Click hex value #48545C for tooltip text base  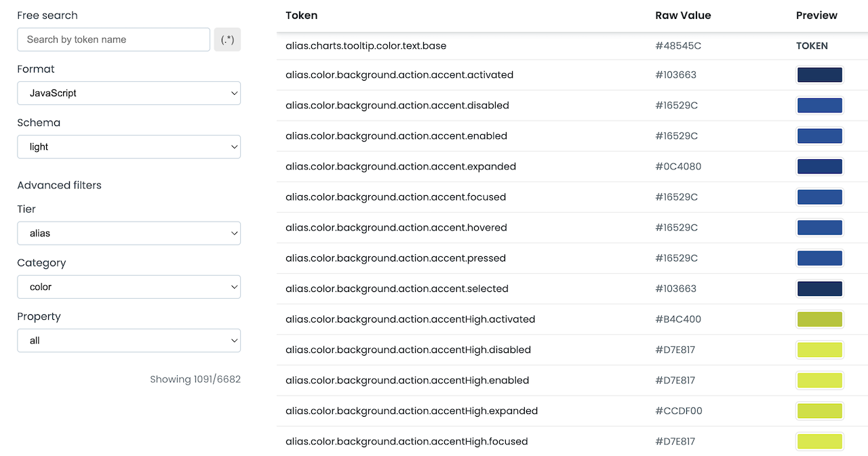click(x=675, y=45)
